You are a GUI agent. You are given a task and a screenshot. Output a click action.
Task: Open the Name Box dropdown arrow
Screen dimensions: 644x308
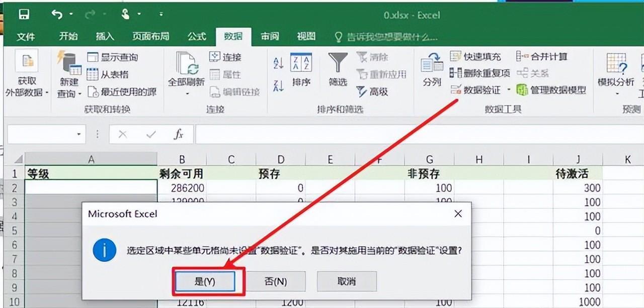(x=78, y=135)
